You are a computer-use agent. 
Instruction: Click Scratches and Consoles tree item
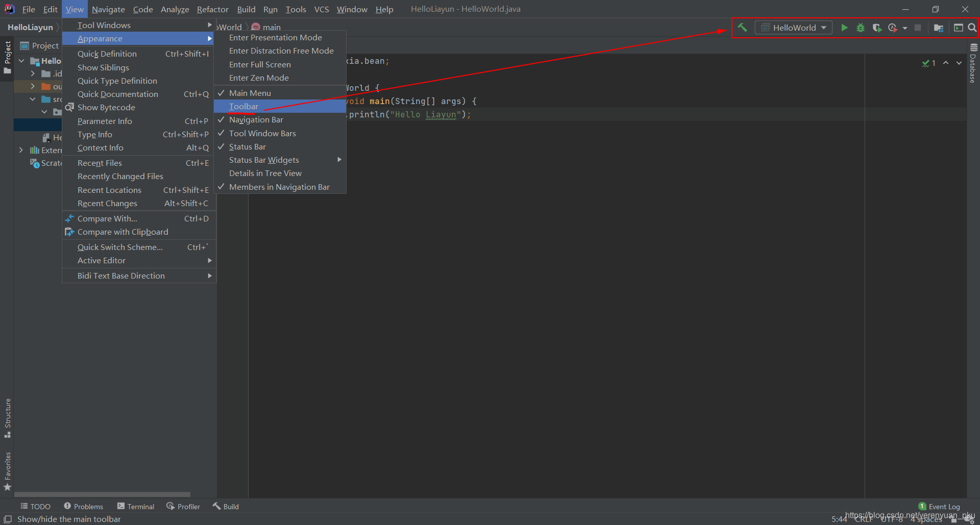(x=46, y=163)
